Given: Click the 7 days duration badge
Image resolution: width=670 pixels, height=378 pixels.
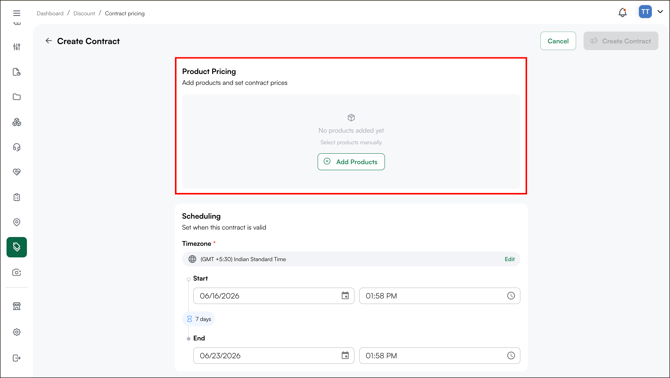Looking at the screenshot, I should (199, 319).
